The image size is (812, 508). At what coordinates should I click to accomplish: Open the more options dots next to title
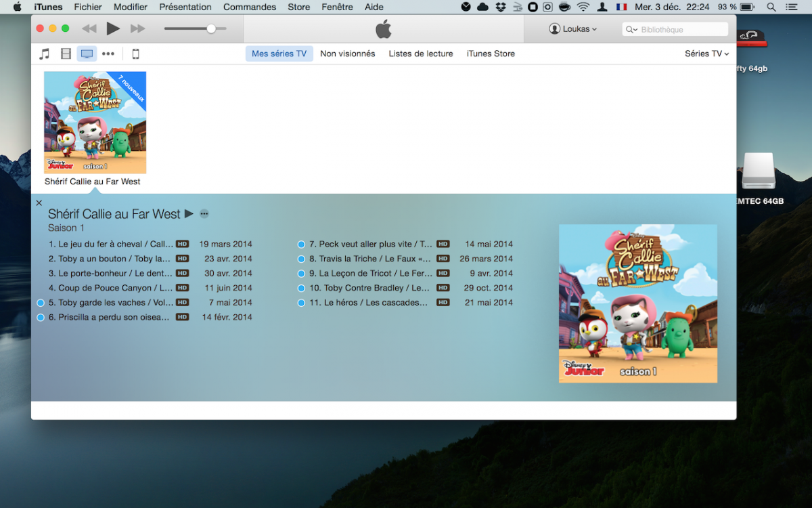click(x=204, y=213)
